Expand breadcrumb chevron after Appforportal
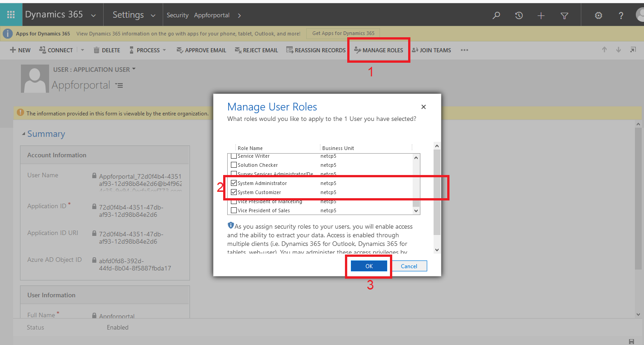The height and width of the screenshot is (345, 644). (x=239, y=15)
